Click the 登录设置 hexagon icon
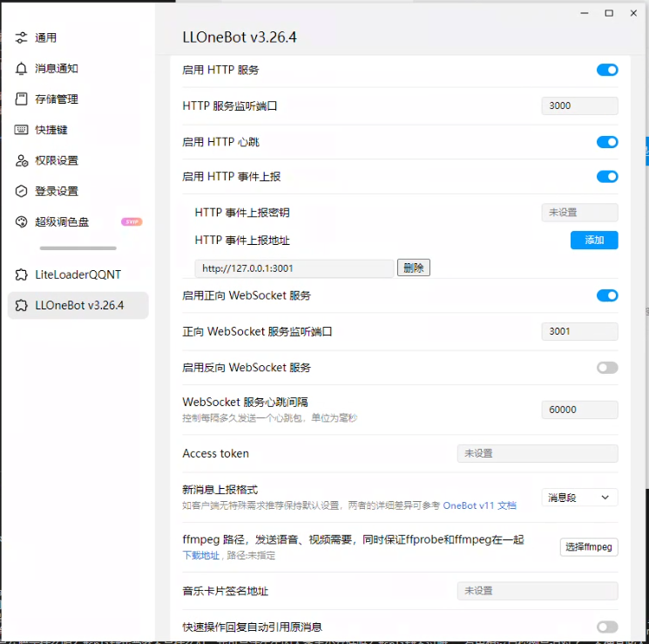 click(x=21, y=191)
